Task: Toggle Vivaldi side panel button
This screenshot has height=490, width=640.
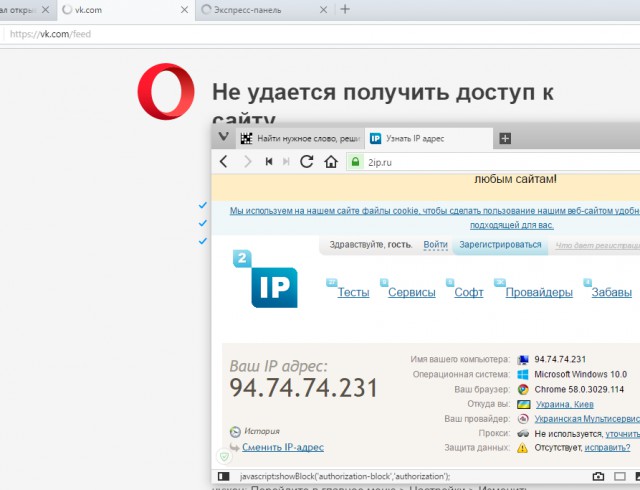Action: click(223, 476)
